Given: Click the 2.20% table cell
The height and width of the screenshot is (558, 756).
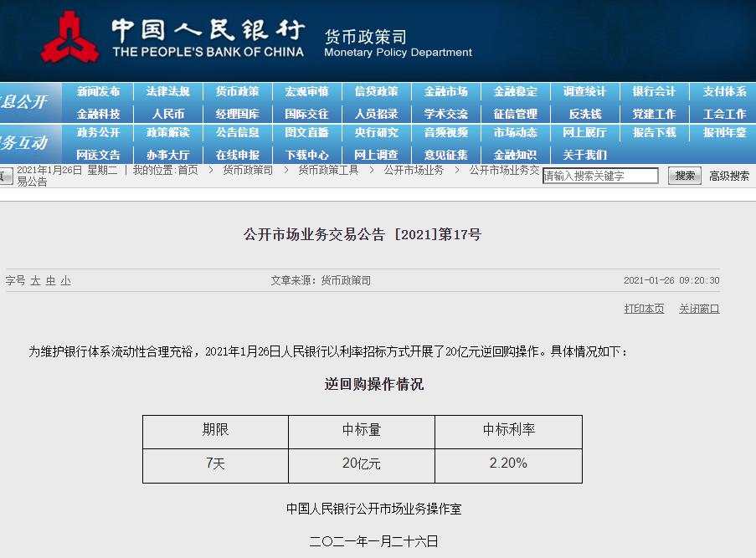Looking at the screenshot, I should (x=509, y=466).
